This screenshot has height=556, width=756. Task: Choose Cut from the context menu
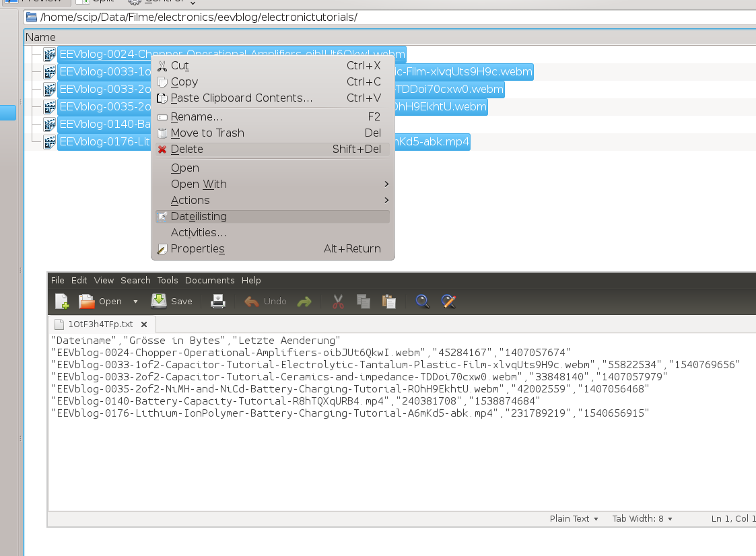pos(273,65)
